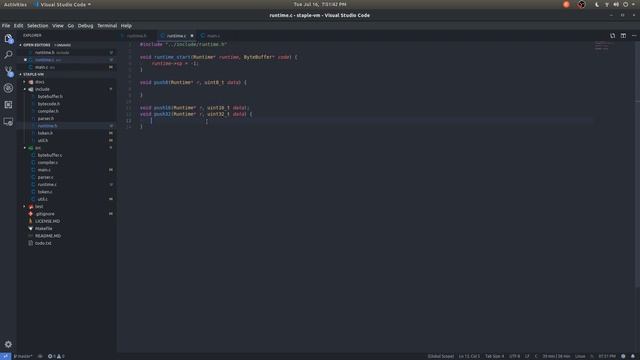This screenshot has height=360, width=640.
Task: Change UTF-8 file encoding in status bar
Action: [x=514, y=356]
